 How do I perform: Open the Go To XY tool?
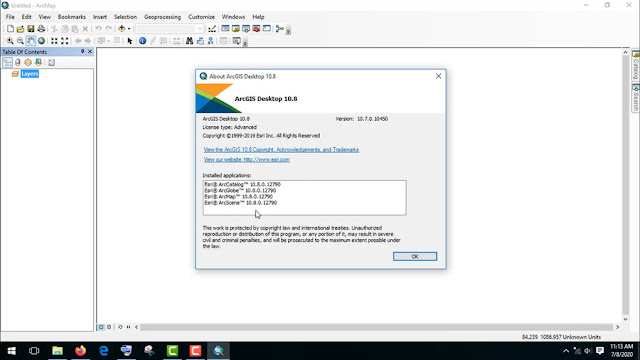click(x=211, y=41)
